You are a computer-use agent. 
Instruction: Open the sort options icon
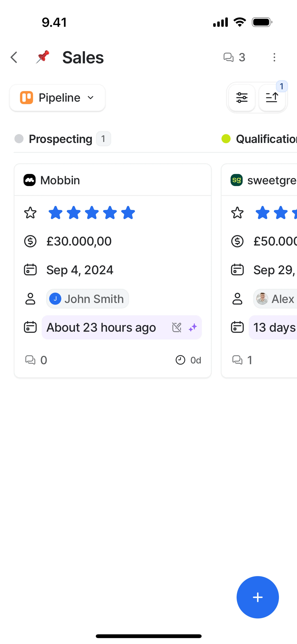[x=272, y=98]
